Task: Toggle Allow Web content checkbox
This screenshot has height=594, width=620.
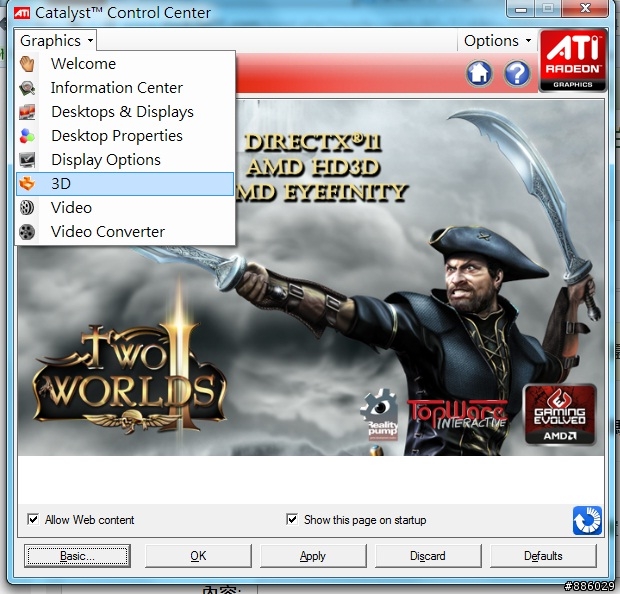Action: (33, 519)
